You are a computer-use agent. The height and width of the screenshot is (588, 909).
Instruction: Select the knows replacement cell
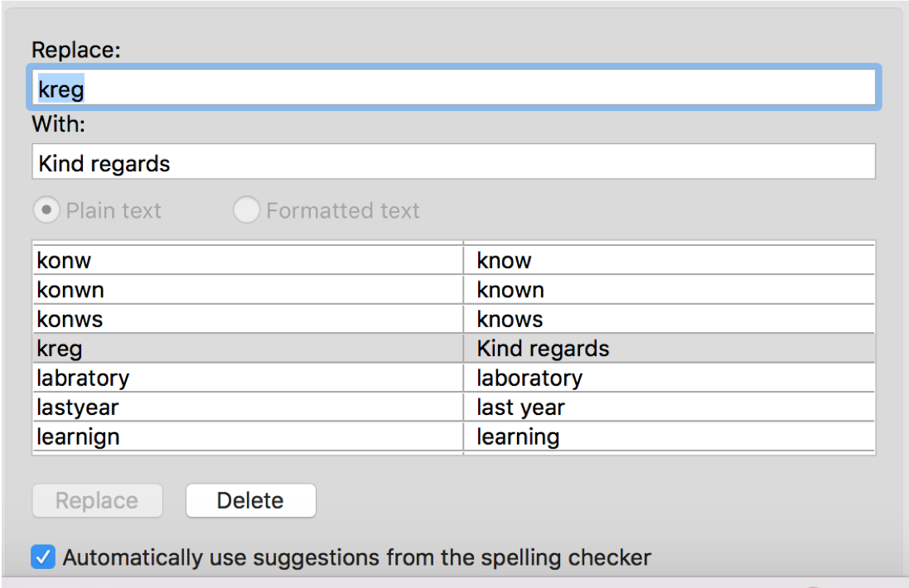click(x=510, y=320)
